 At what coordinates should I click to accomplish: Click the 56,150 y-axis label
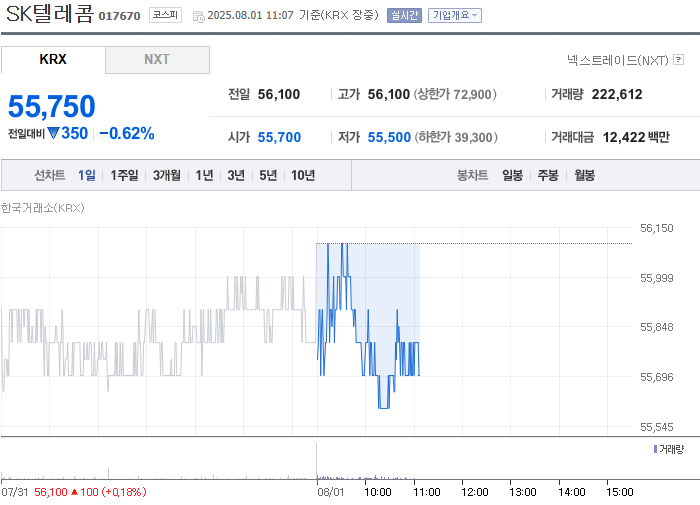click(x=656, y=228)
